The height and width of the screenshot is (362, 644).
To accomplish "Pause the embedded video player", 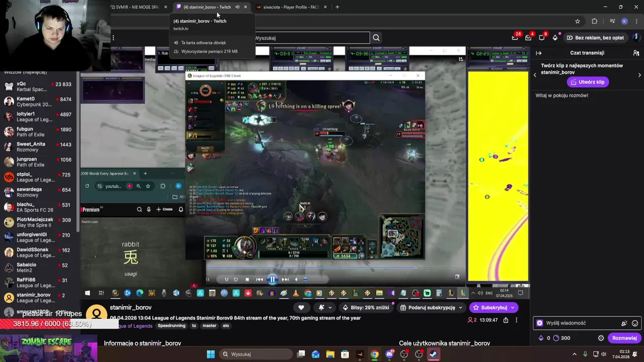I will click(272, 280).
